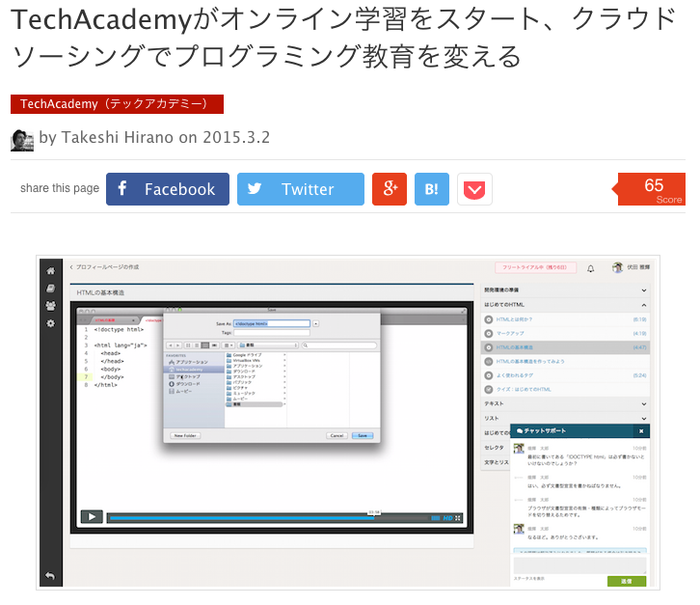Collapse the はじめてのHTML section

(x=565, y=305)
